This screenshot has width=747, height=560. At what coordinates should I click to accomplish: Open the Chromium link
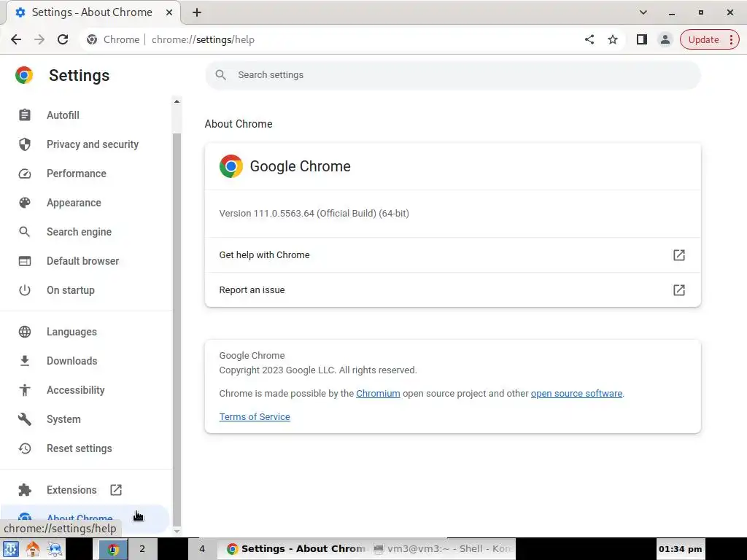(378, 393)
